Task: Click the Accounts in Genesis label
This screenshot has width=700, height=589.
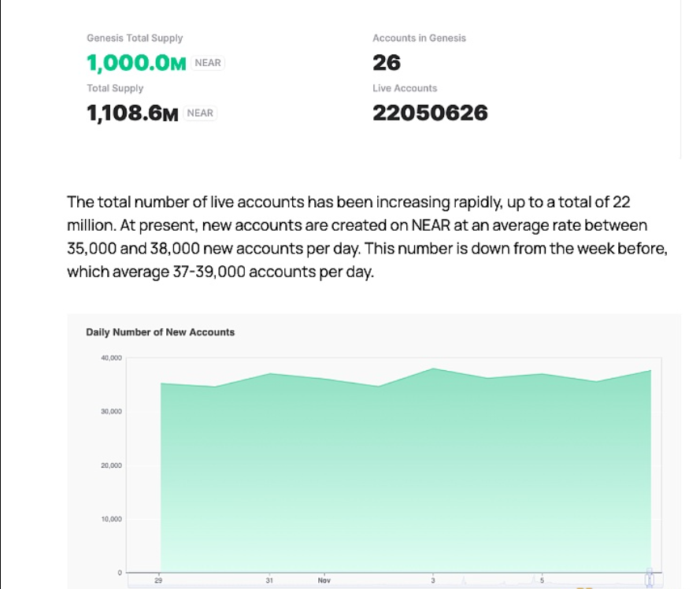Action: coord(419,38)
